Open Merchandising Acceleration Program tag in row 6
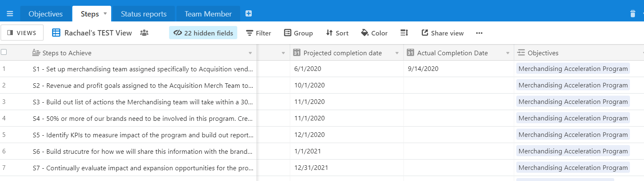The width and height of the screenshot is (644, 181). [573, 151]
